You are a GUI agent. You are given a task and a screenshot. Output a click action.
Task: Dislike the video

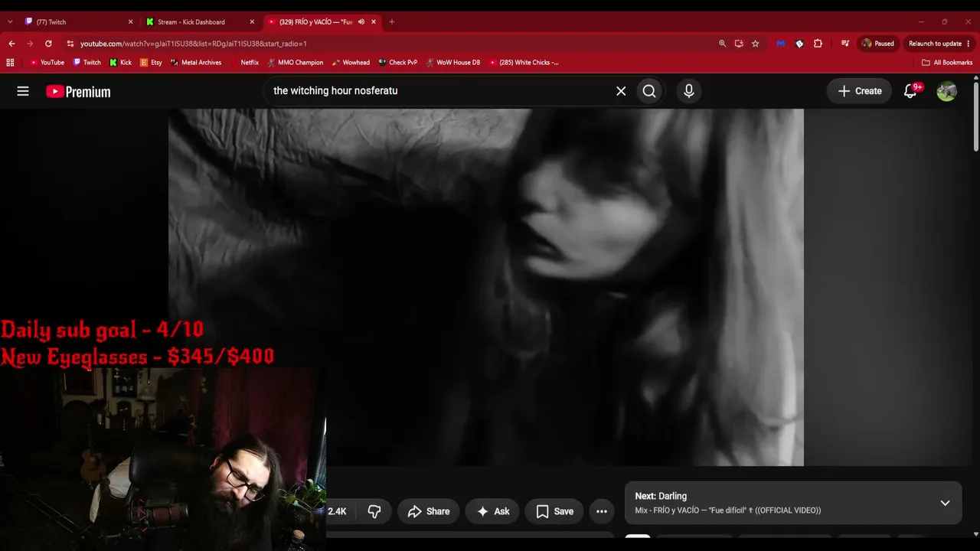pyautogui.click(x=374, y=511)
